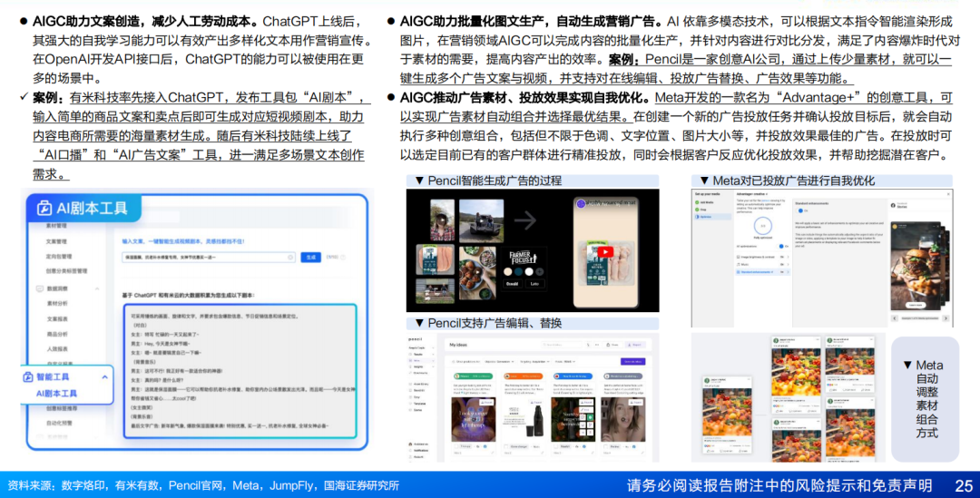Open 文案报表 in the sidebar
Viewport: 980px width, 498px height.
click(x=57, y=318)
